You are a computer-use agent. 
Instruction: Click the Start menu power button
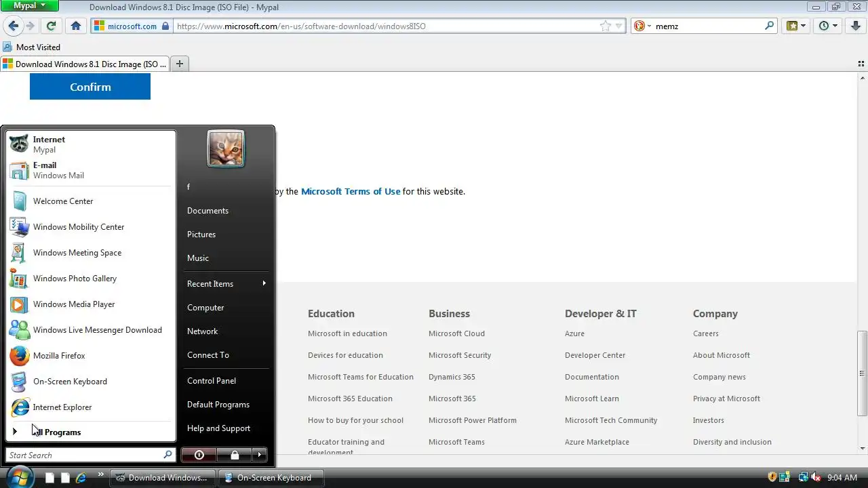[x=199, y=455]
